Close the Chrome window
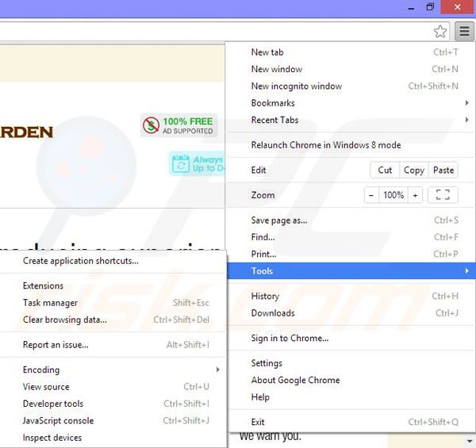The width and height of the screenshot is (476, 448). click(457, 7)
